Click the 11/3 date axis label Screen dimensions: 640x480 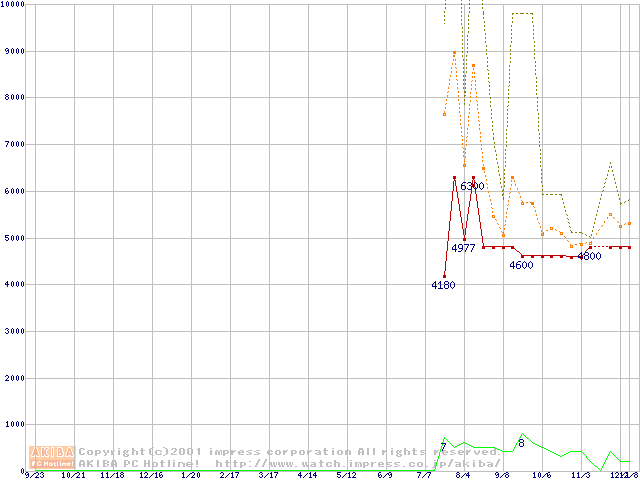click(x=580, y=476)
